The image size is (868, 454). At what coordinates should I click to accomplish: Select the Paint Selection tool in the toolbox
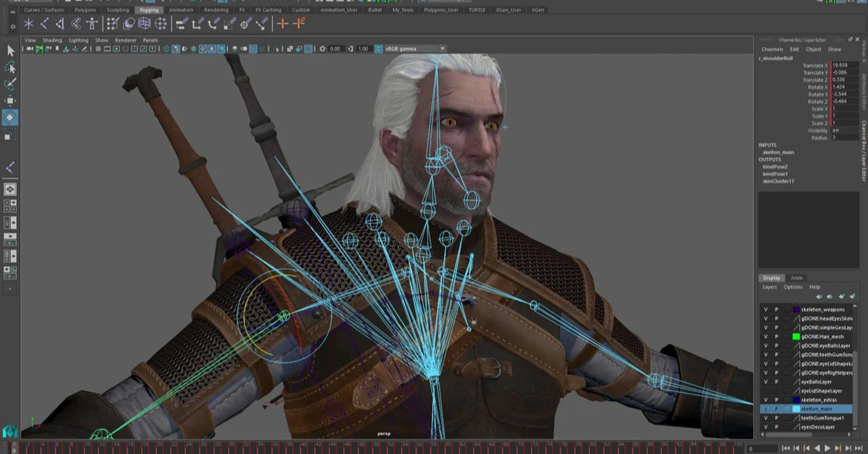tap(10, 82)
